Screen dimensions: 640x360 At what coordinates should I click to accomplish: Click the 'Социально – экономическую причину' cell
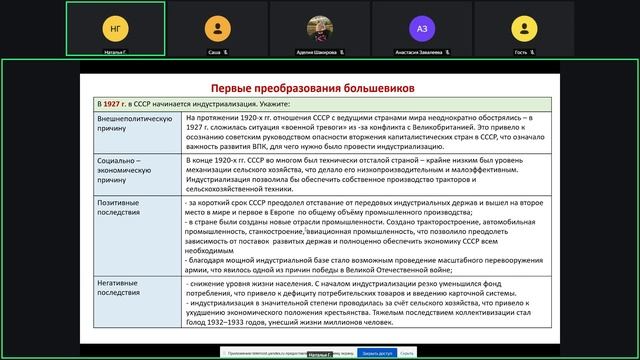pos(138,174)
